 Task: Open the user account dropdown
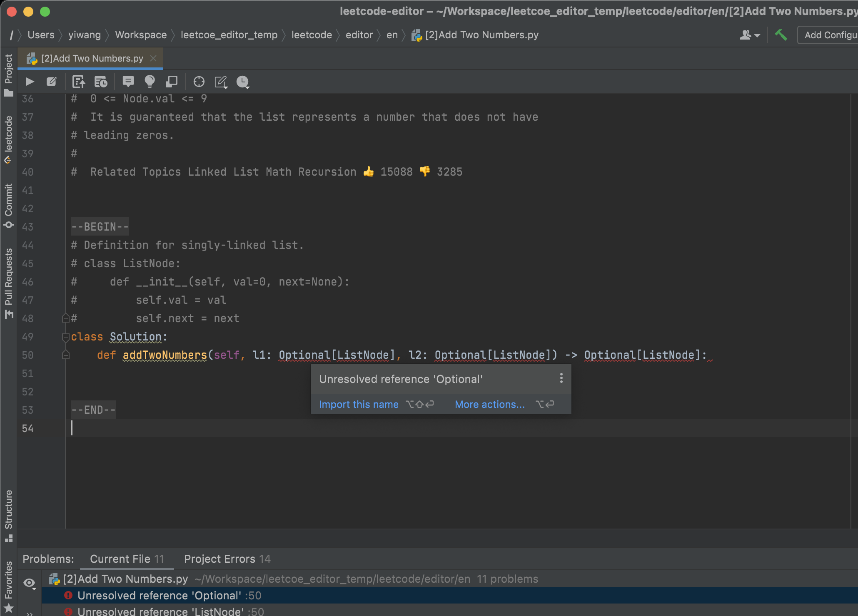click(749, 35)
